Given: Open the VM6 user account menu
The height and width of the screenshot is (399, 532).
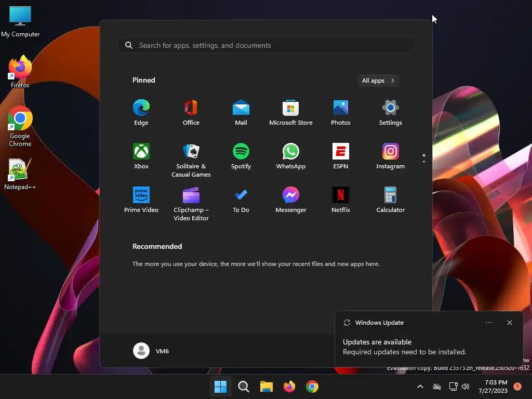Looking at the screenshot, I should tap(151, 351).
